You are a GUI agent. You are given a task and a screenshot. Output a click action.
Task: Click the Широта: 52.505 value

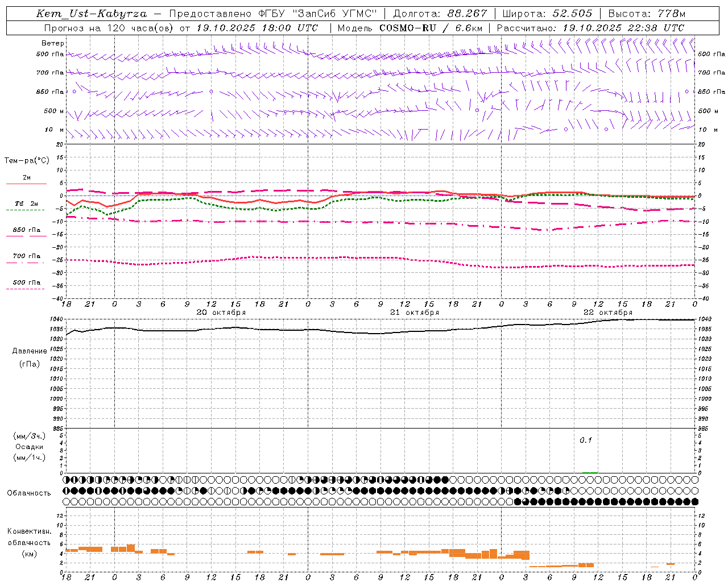click(x=547, y=14)
